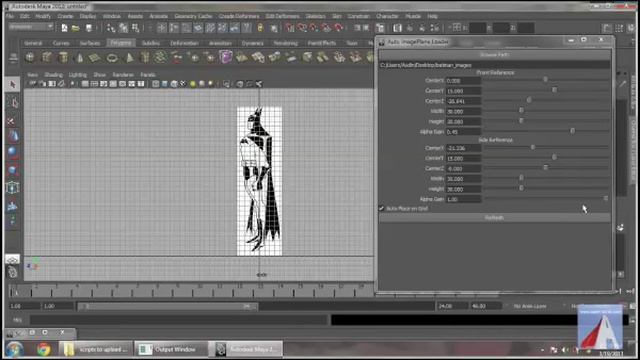Create a polygon cylinder from the shelf
Viewport: 640px width, 360px height.
pyautogui.click(x=63, y=58)
